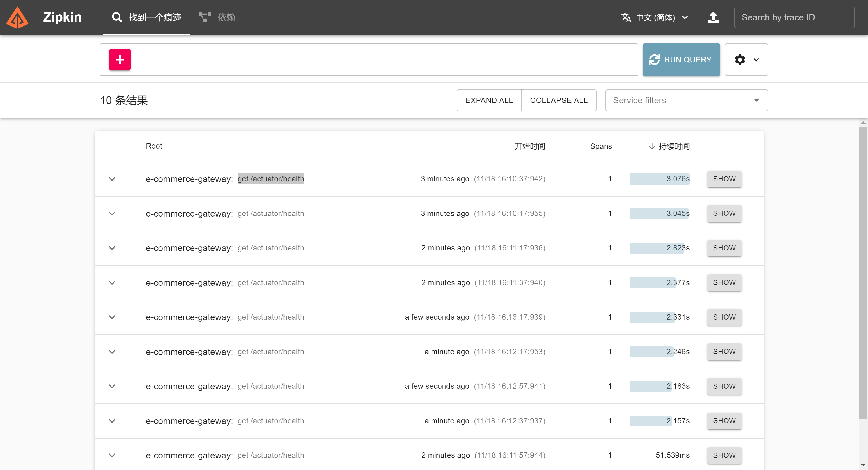The image size is (868, 470).
Task: Click COLLAPSE ALL button
Action: pos(559,100)
